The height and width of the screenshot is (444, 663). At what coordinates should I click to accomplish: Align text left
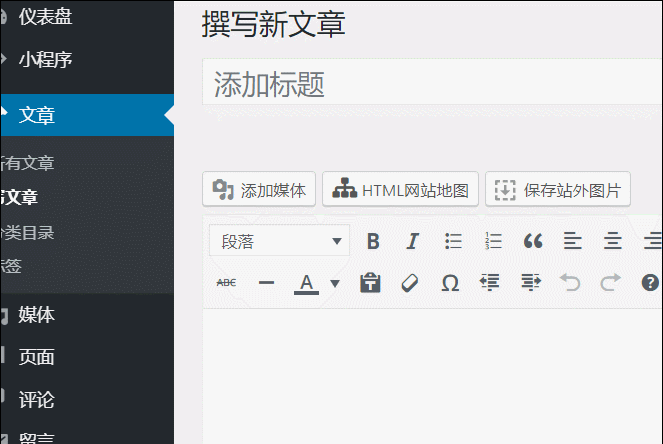[573, 241]
